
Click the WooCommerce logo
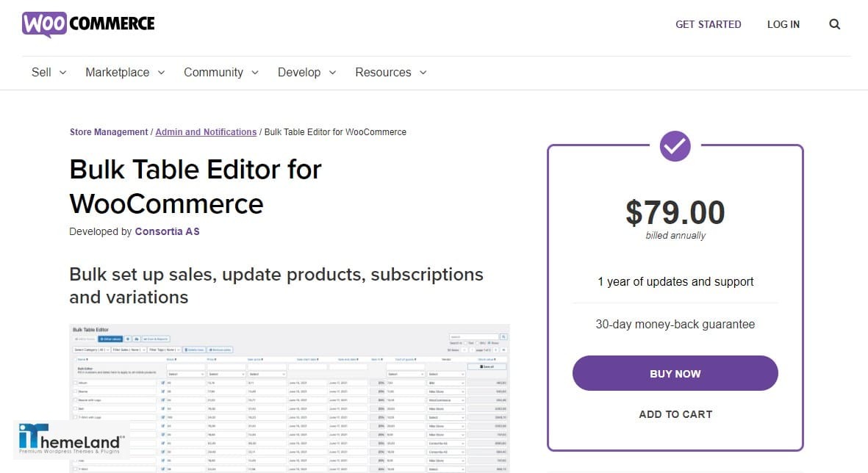pyautogui.click(x=88, y=24)
